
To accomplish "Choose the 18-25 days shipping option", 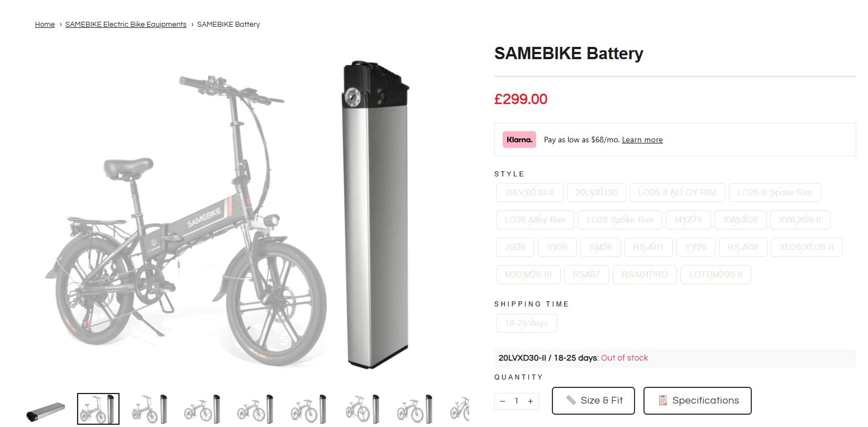I will 527,323.
